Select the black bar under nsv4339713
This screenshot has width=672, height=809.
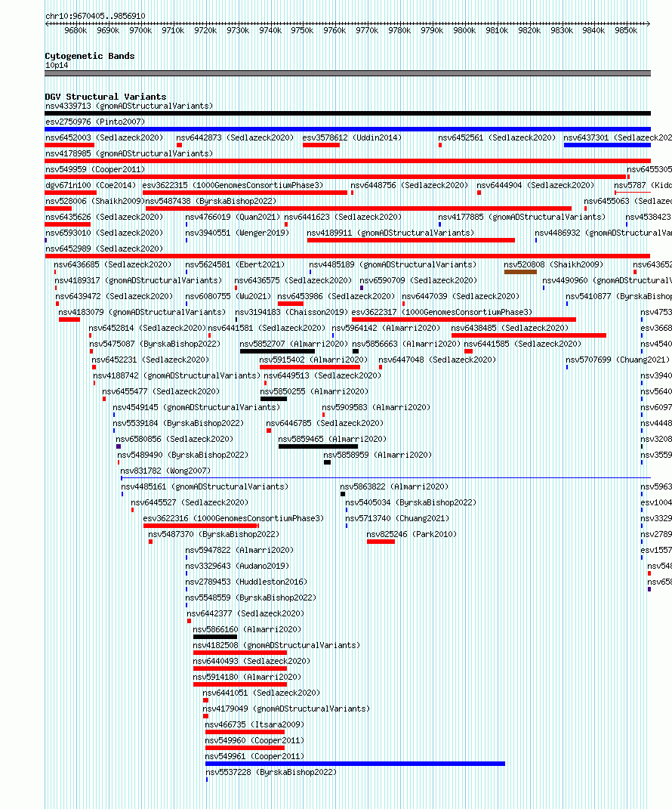pos(347,113)
